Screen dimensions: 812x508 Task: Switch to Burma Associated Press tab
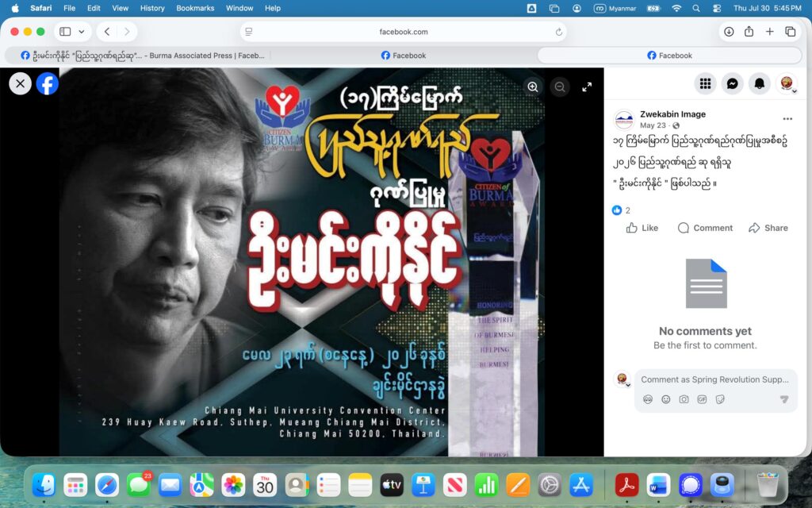pos(143,56)
